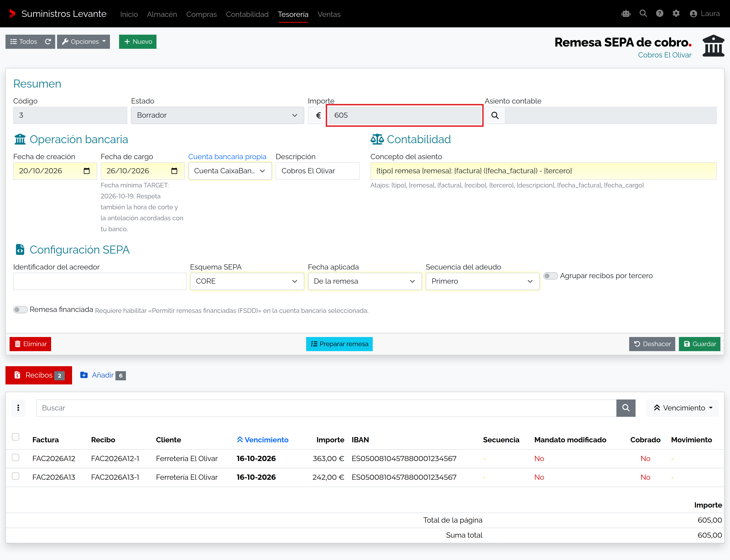Open the Almacén menu

(x=162, y=14)
